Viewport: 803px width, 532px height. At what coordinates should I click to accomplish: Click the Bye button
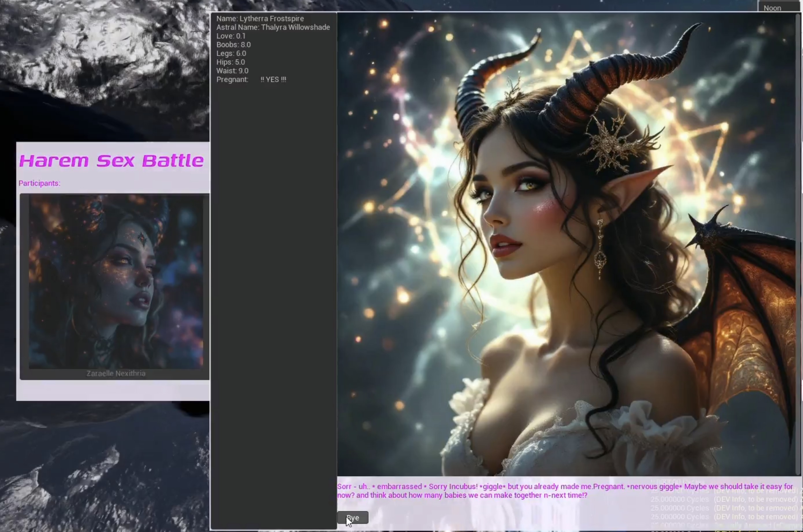(353, 518)
